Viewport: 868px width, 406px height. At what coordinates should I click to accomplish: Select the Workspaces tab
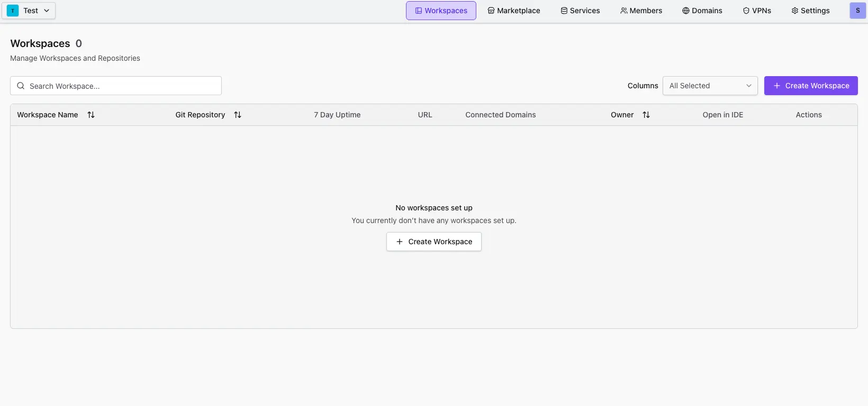click(x=441, y=11)
